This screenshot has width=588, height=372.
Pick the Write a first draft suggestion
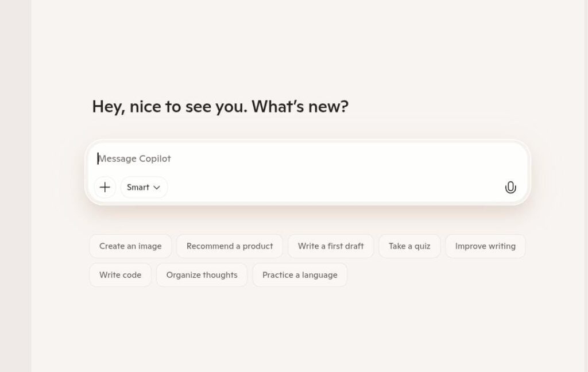[x=331, y=246]
